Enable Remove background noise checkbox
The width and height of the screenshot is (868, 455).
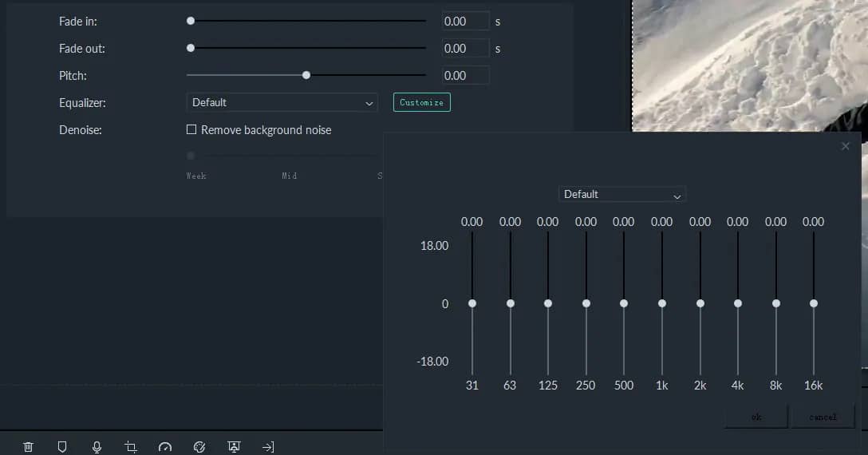(x=191, y=129)
